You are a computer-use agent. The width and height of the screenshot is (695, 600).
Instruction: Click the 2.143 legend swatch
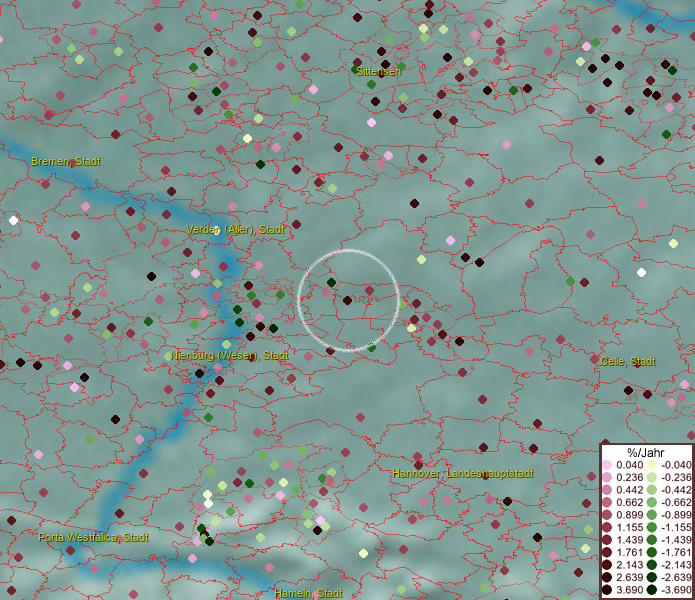607,566
